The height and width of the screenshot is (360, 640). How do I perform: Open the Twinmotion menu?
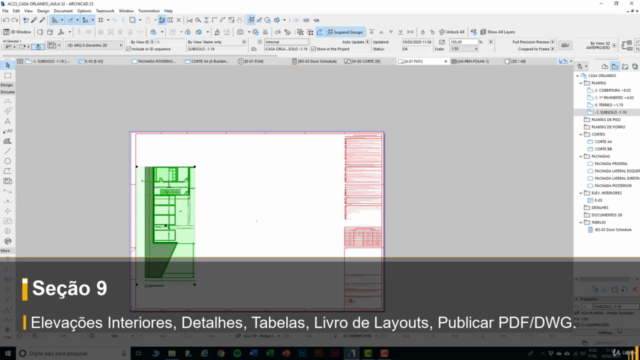point(149,11)
